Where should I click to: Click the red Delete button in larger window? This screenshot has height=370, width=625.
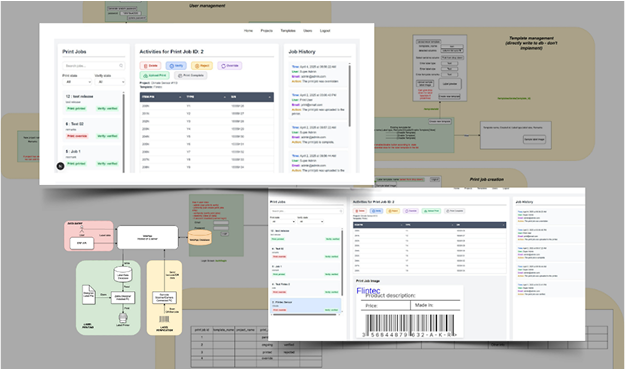click(x=150, y=66)
